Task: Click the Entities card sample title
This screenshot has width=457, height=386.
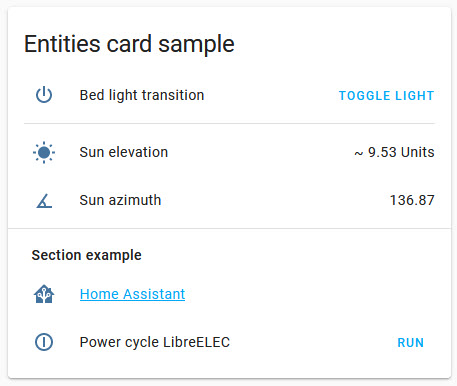Action: tap(129, 44)
